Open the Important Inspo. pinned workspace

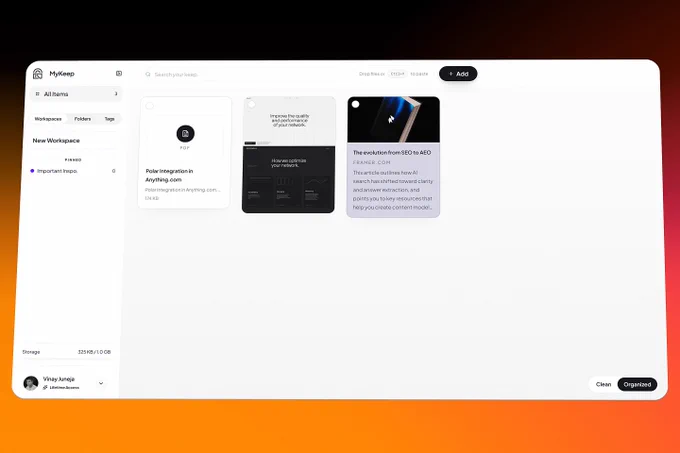coord(74,171)
